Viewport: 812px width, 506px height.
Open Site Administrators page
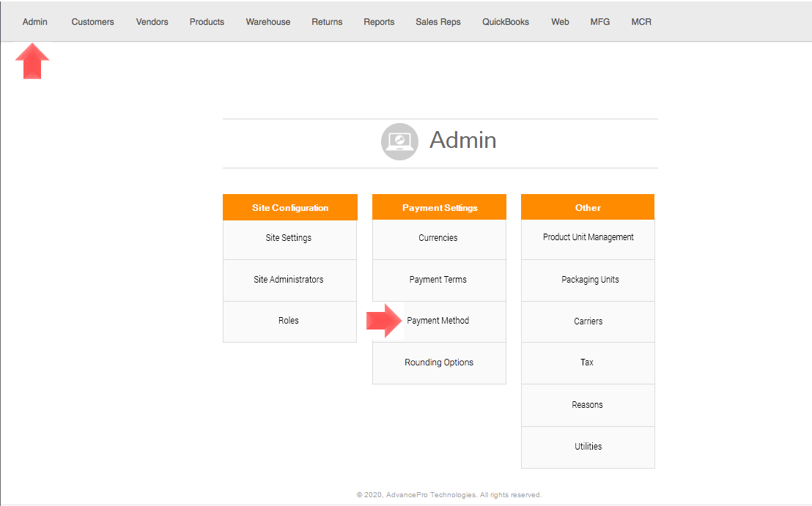click(x=289, y=280)
